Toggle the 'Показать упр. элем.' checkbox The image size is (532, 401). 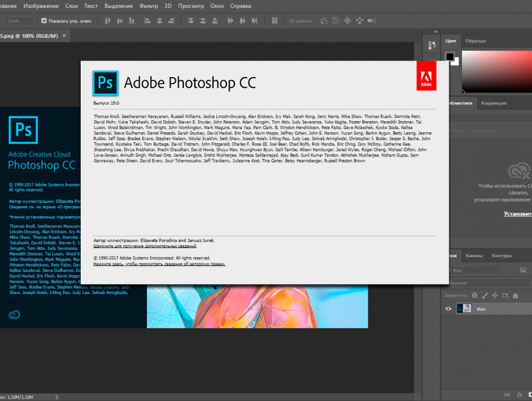coord(44,21)
